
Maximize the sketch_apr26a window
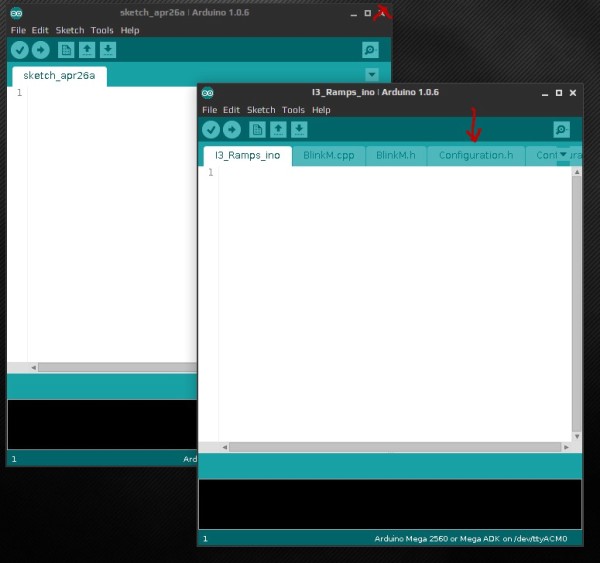(x=367, y=13)
